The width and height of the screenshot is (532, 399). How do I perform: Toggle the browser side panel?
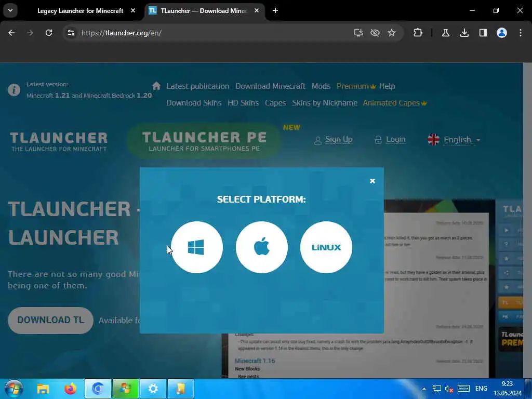(x=483, y=33)
